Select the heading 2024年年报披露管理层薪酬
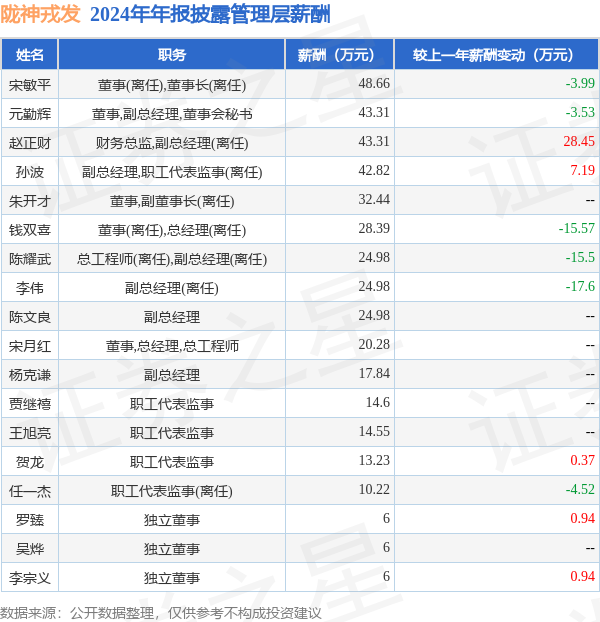This screenshot has width=600, height=622. click(x=210, y=15)
